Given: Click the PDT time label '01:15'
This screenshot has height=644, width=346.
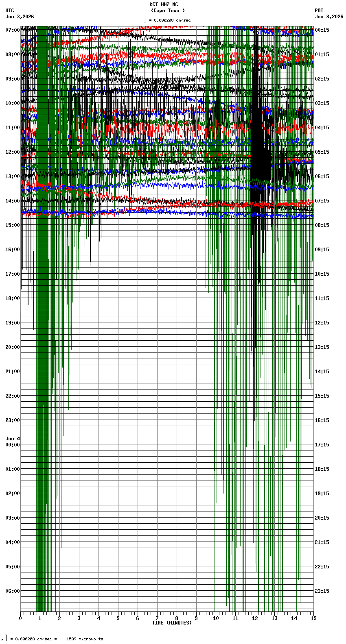Looking at the screenshot, I should tap(322, 54).
